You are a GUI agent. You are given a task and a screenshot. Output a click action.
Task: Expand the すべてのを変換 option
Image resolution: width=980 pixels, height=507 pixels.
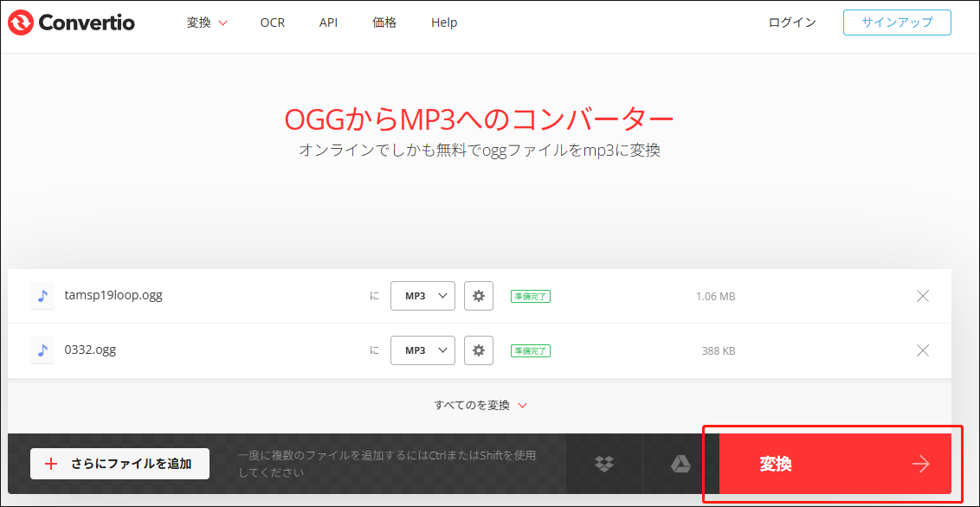tap(480, 405)
